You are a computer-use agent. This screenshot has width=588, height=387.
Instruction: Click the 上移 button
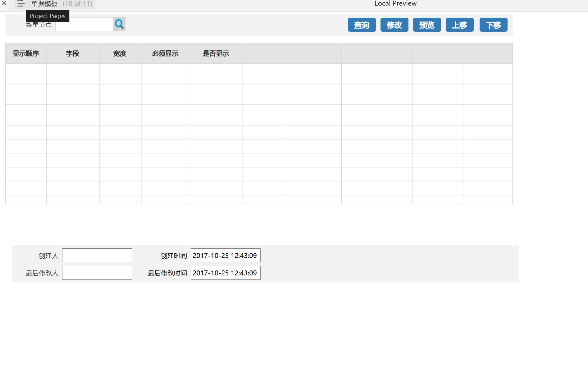460,25
